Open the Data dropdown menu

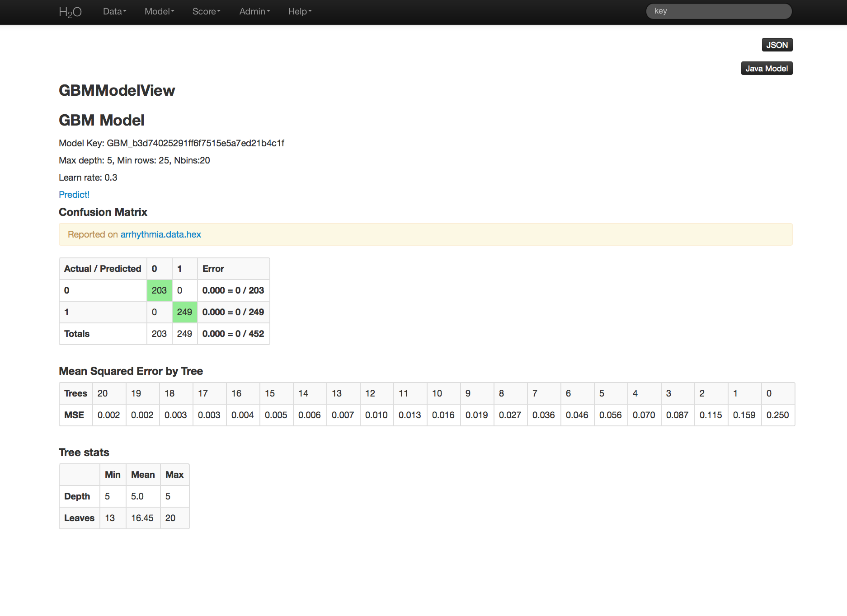click(x=114, y=12)
